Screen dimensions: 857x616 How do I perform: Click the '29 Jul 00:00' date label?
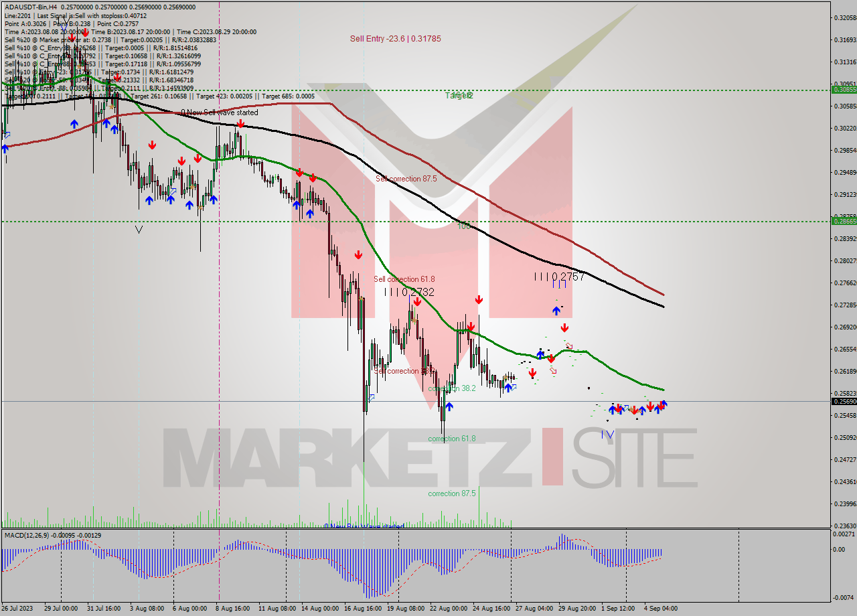tap(62, 609)
